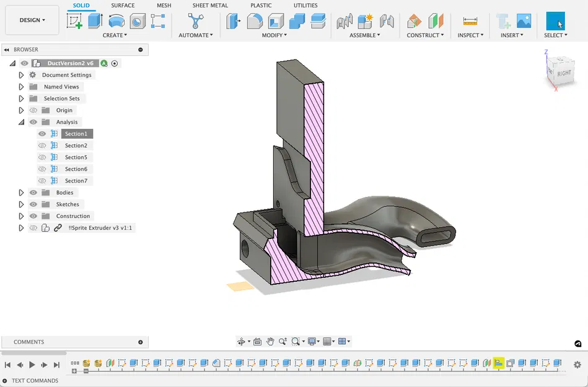The width and height of the screenshot is (588, 387).
Task: Toggle visibility of Section7
Action: (x=42, y=180)
